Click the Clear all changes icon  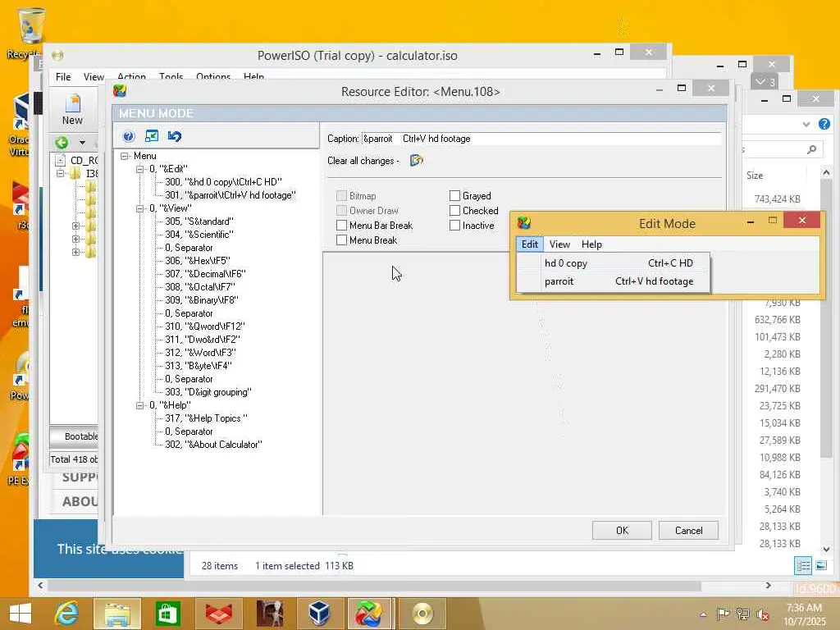416,160
